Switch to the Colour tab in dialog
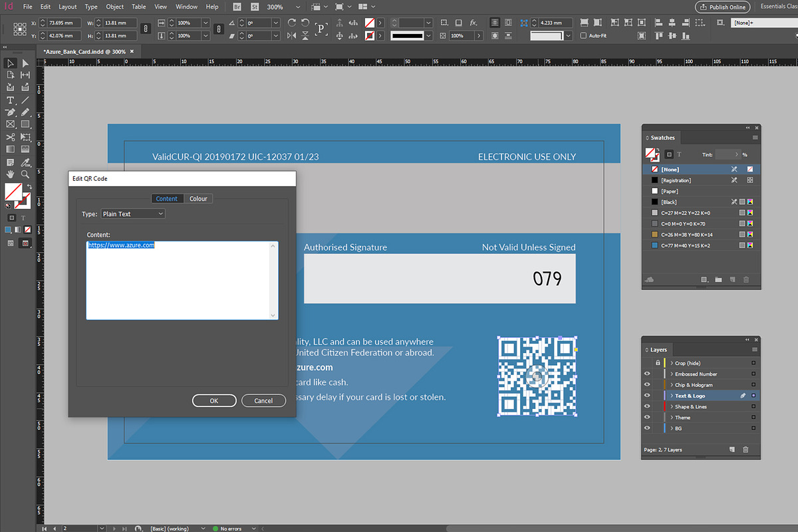This screenshot has width=798, height=532. coord(198,198)
